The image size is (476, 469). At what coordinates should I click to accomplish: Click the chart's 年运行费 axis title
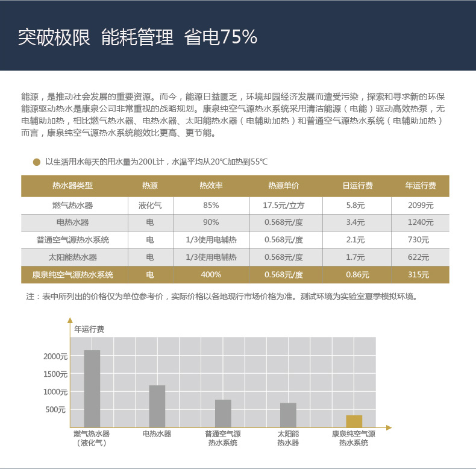[89, 329]
